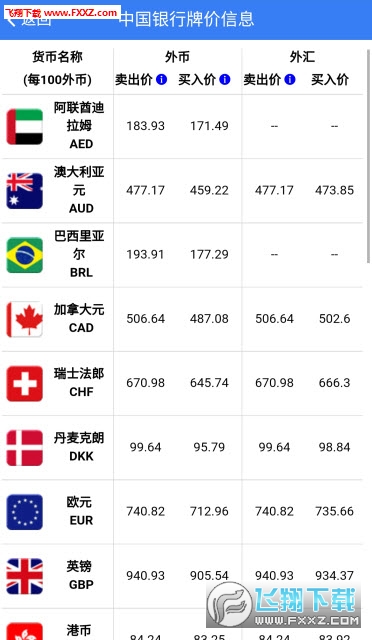Open info icon beside 外币 卖出价
Viewport: 372px width, 640px height.
(162, 79)
